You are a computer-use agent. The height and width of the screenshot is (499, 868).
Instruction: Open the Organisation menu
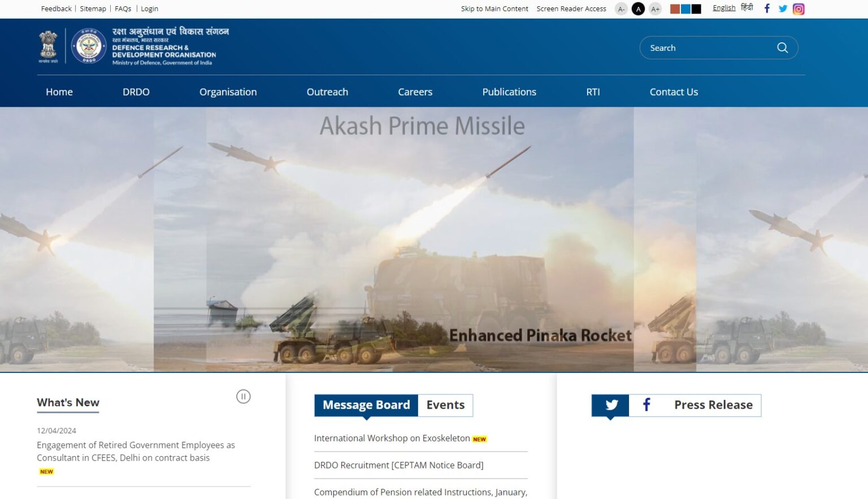(228, 92)
